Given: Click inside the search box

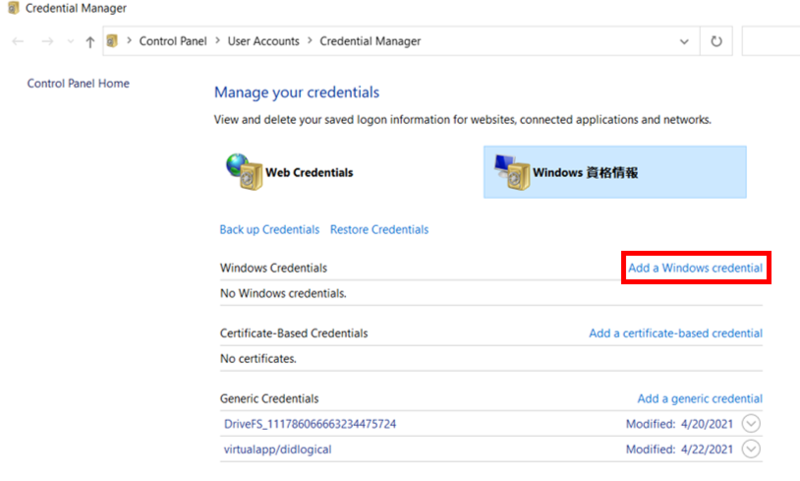Looking at the screenshot, I should tap(771, 41).
